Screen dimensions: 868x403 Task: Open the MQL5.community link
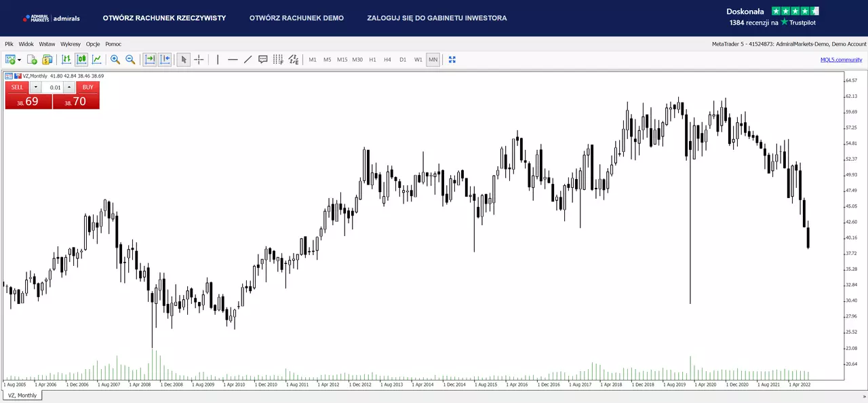(x=841, y=60)
